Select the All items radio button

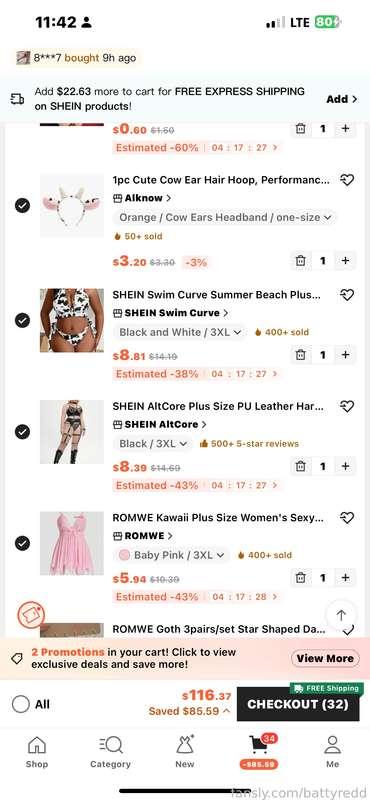click(20, 705)
